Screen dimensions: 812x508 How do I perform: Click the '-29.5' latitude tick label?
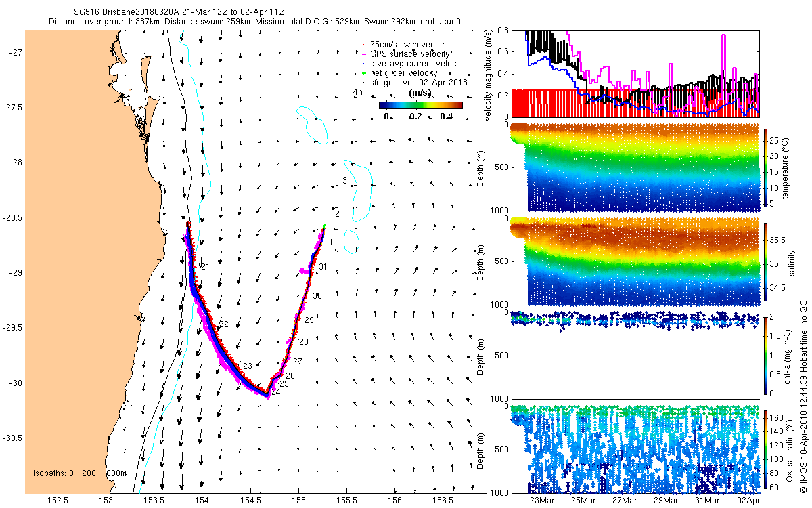(12, 327)
